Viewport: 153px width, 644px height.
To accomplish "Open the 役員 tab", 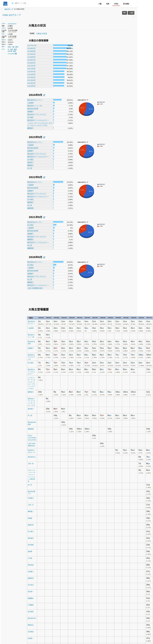I will (x=108, y=4).
